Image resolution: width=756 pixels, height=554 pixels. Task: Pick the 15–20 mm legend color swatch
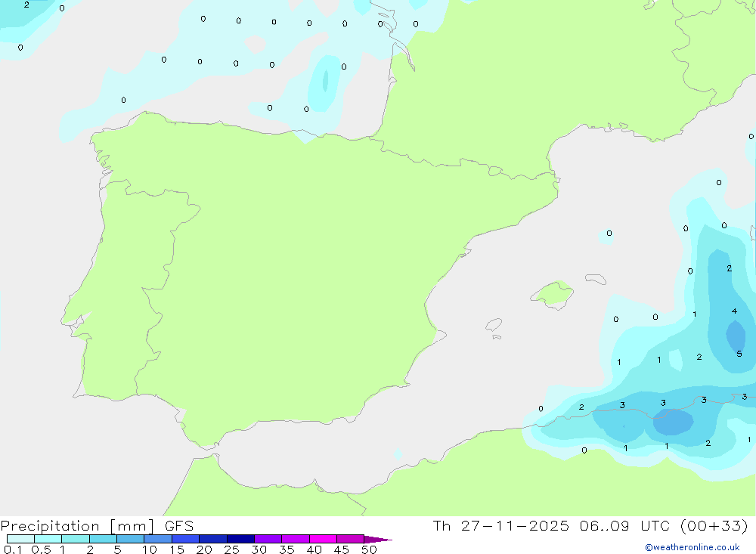(x=186, y=539)
